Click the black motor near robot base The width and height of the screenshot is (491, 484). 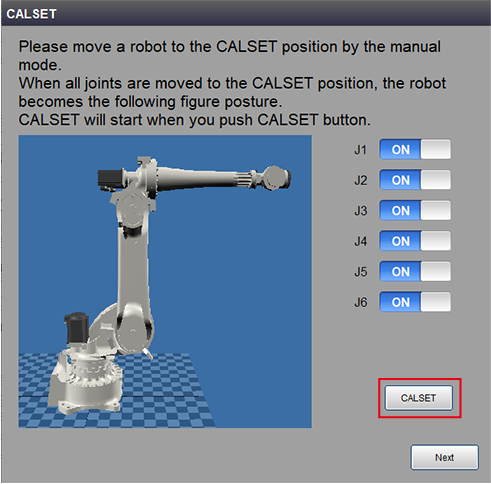pyautogui.click(x=77, y=328)
